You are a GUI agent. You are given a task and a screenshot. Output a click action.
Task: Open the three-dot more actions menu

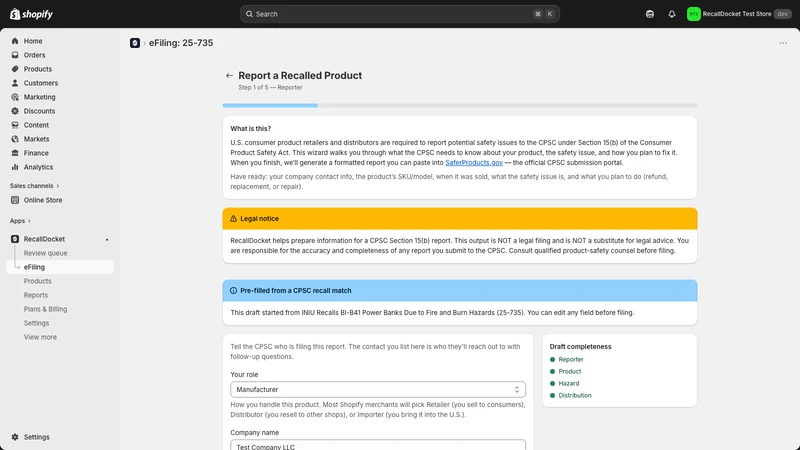[783, 43]
